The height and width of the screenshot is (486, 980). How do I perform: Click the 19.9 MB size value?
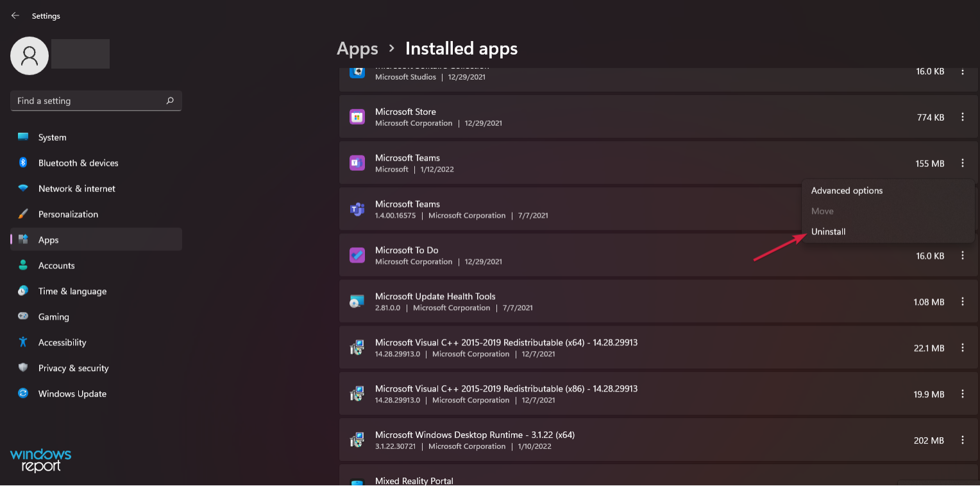(x=929, y=394)
